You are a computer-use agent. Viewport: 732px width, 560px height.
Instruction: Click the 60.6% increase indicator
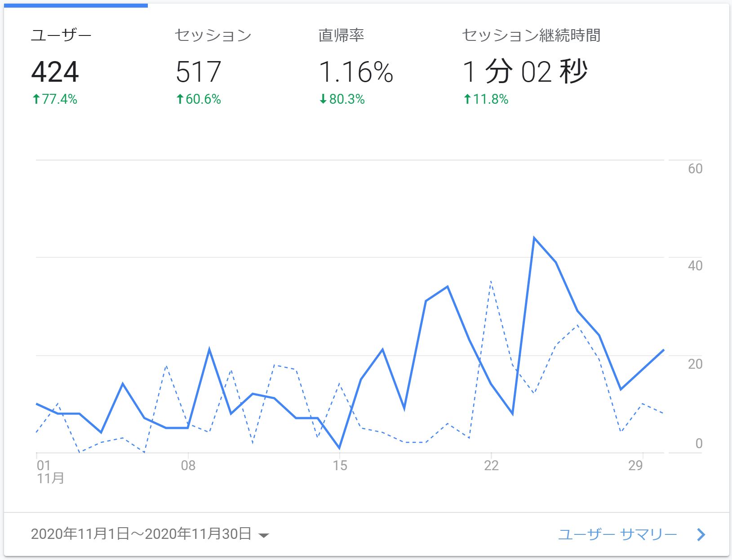198,99
